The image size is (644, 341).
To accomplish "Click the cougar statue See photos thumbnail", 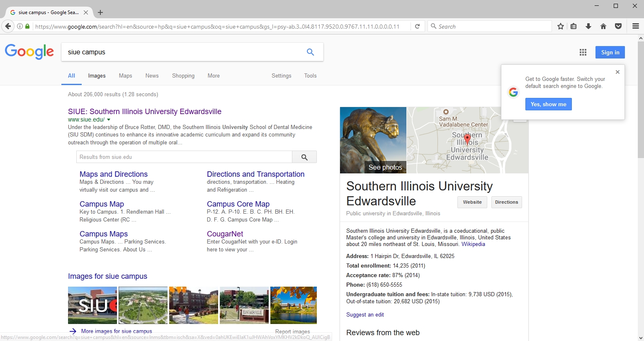I will tap(373, 140).
